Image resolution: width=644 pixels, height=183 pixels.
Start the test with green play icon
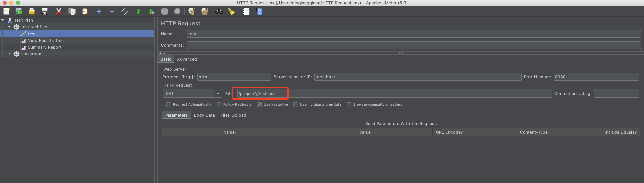point(139,11)
